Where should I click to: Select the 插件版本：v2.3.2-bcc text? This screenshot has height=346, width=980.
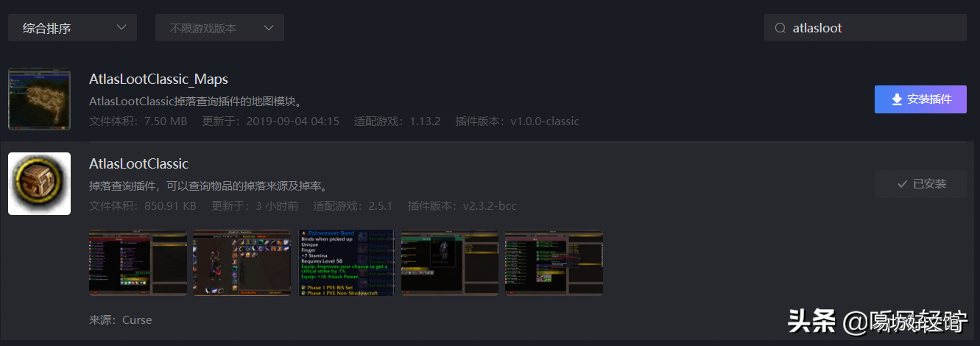462,205
